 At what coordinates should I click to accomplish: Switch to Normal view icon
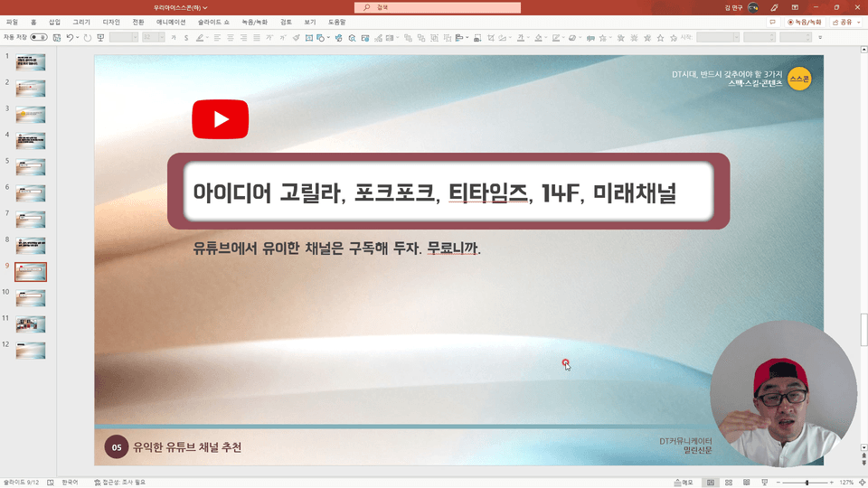tap(711, 483)
